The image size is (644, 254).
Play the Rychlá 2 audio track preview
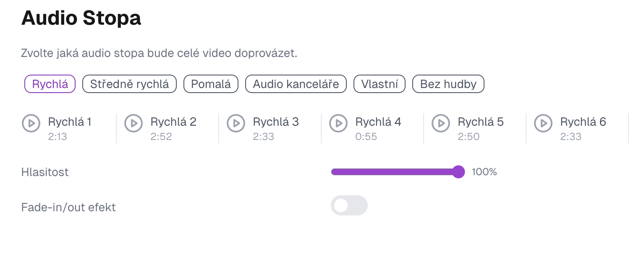(x=134, y=123)
